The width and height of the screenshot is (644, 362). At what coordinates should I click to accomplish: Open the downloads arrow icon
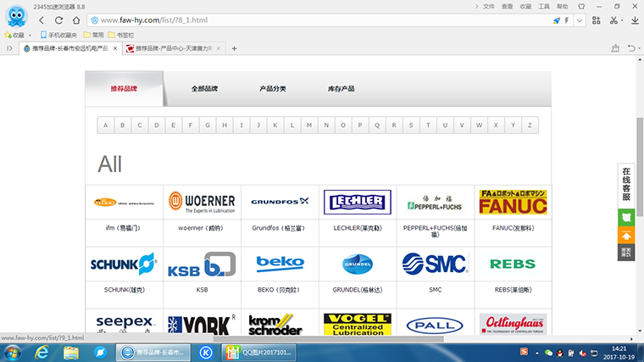coord(635,20)
